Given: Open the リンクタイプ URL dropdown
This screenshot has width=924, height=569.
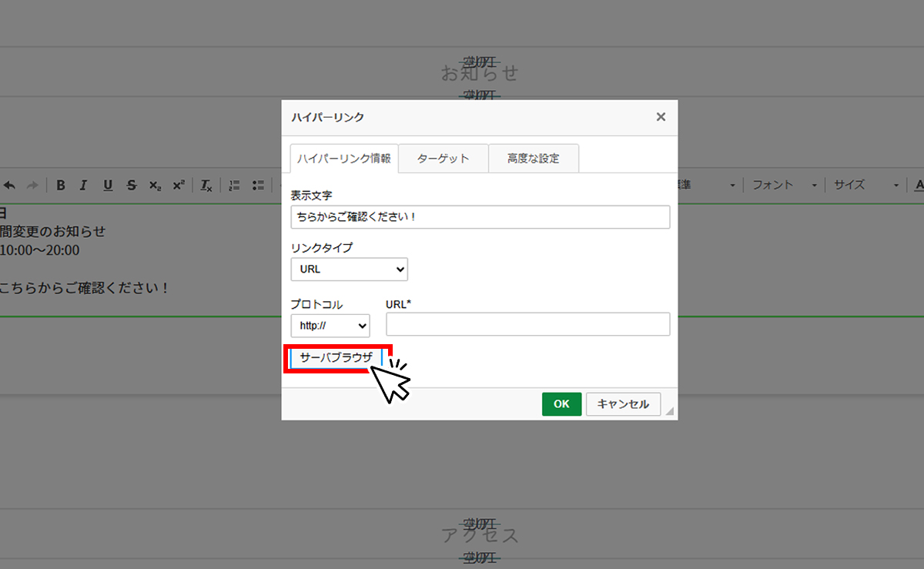Looking at the screenshot, I should [x=350, y=269].
